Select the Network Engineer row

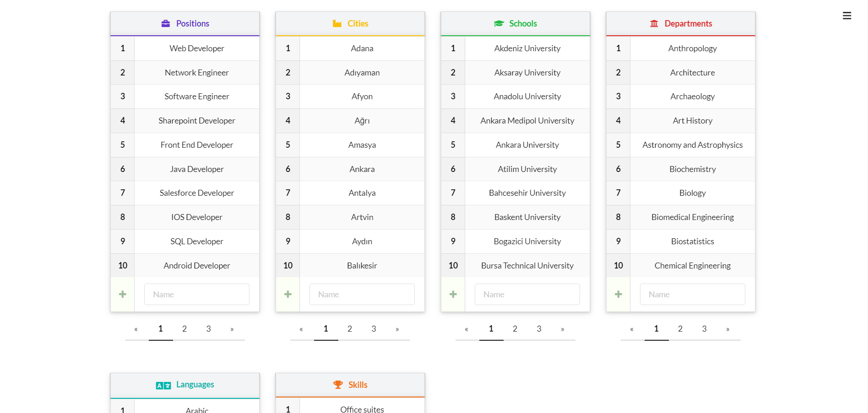pyautogui.click(x=185, y=72)
